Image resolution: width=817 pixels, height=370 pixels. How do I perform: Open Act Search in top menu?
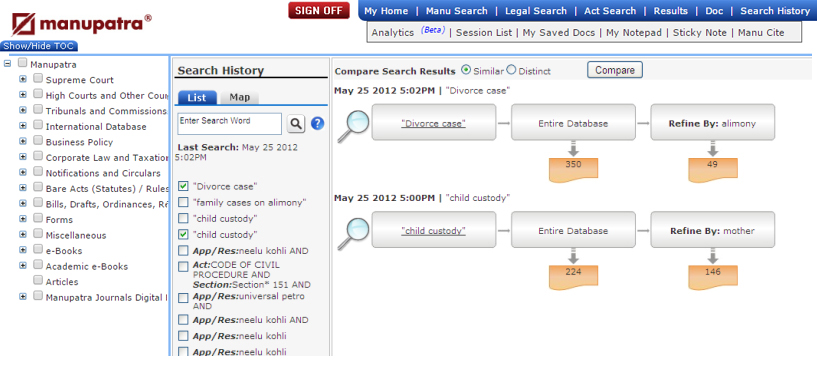tap(610, 11)
